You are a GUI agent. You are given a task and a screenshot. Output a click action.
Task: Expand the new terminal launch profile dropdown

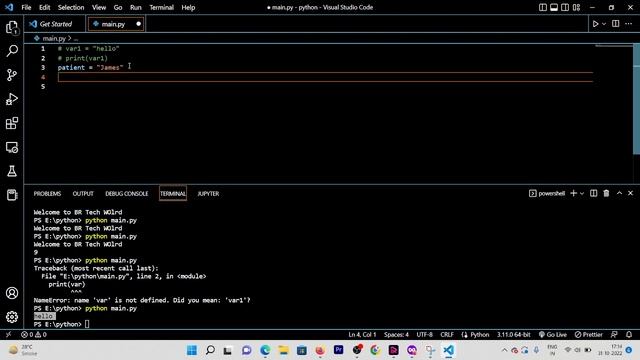pyautogui.click(x=582, y=193)
